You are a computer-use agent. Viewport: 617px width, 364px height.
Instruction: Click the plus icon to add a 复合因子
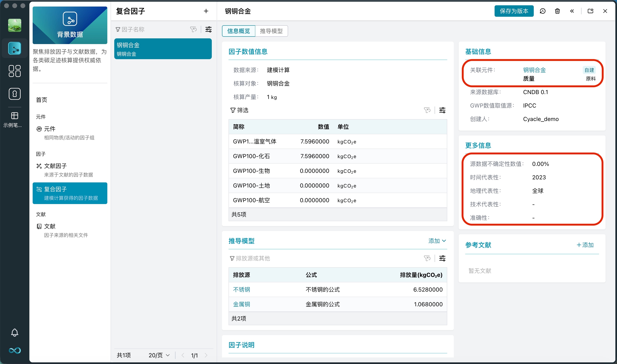(206, 11)
